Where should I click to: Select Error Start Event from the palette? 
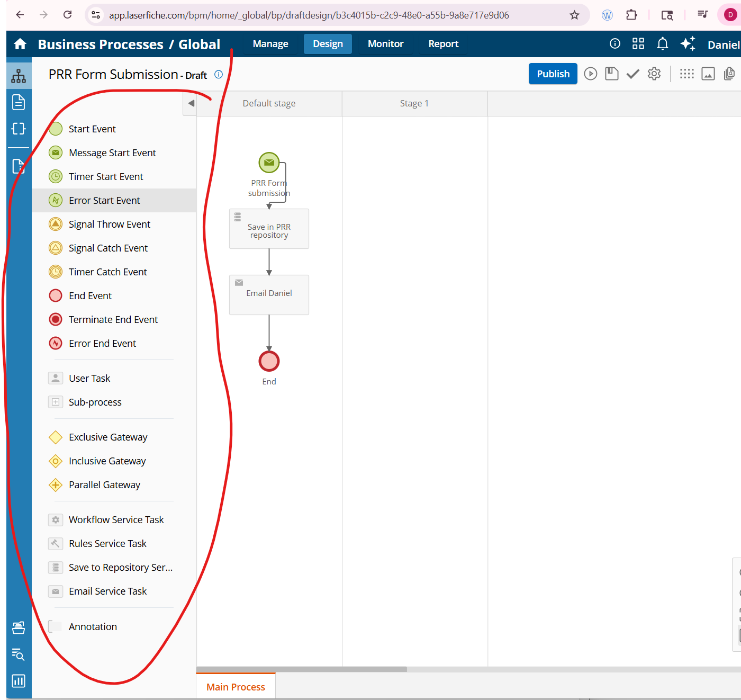pos(114,200)
